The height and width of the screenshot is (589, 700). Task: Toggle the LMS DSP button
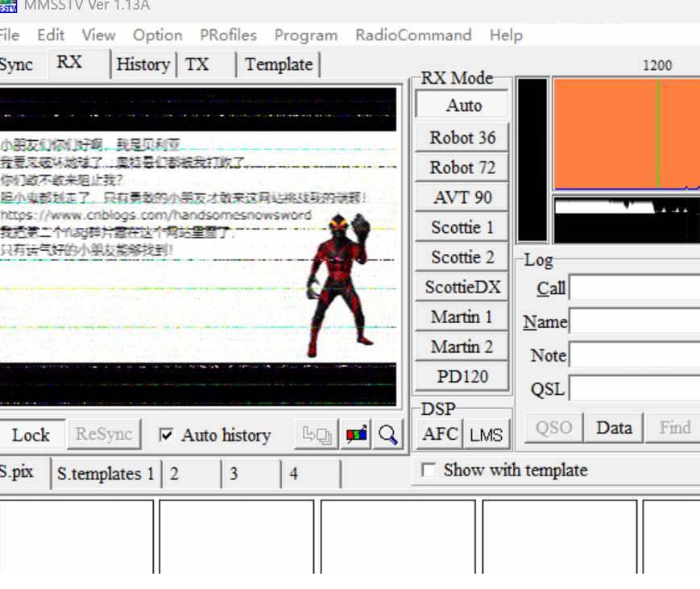point(487,434)
